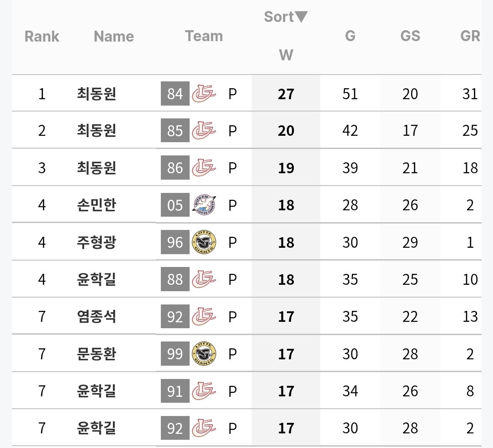Click the Lotte logo in the rank 1 row
Screen dimensions: 493x448
click(204, 93)
